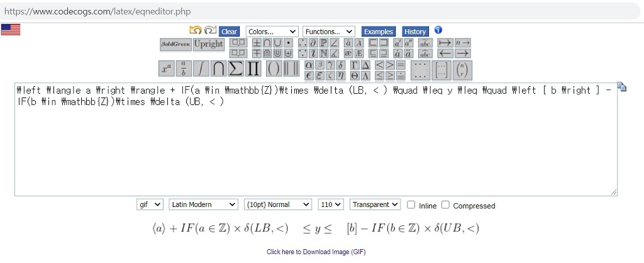This screenshot has height=263, width=644.
Task: Insert a fraction a over b
Action: click(183, 69)
